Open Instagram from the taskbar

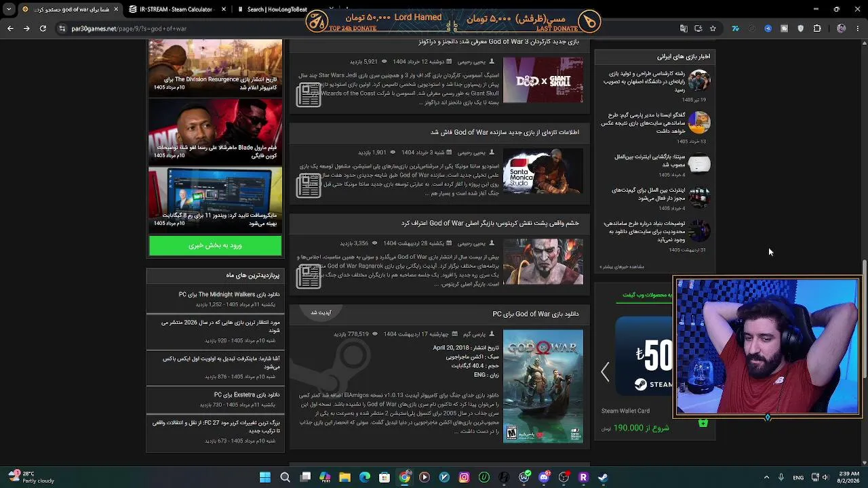point(464,477)
